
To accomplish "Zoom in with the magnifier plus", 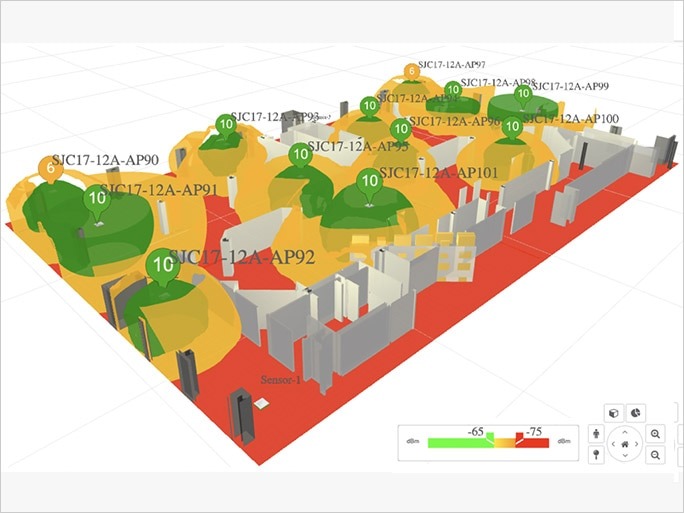I will 655,434.
